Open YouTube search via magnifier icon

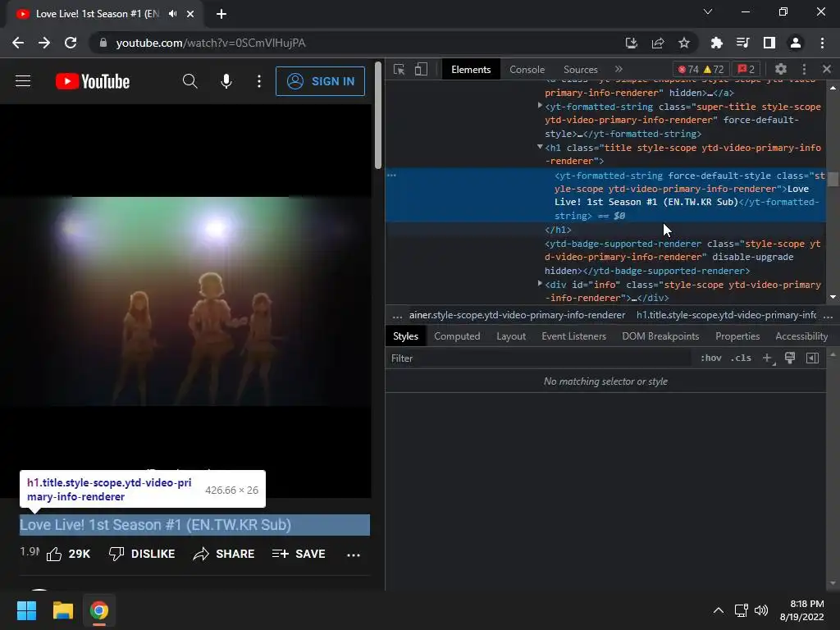click(190, 81)
